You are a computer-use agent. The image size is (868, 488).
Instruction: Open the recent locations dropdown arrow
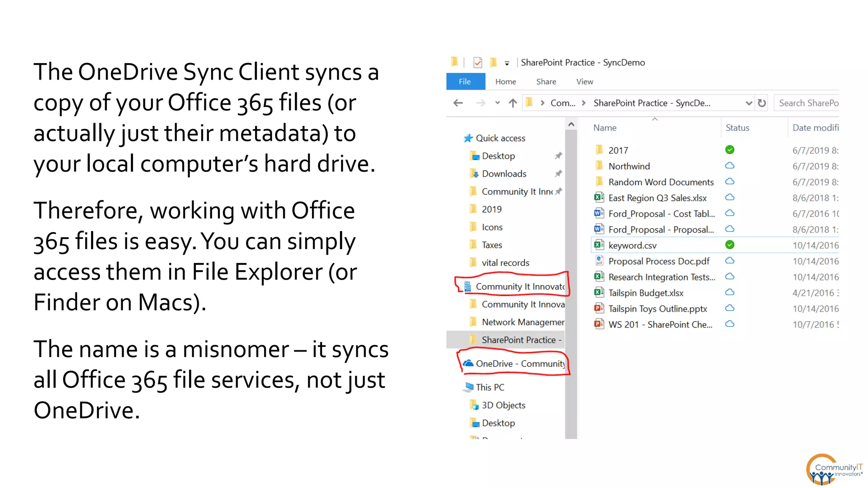click(x=498, y=103)
